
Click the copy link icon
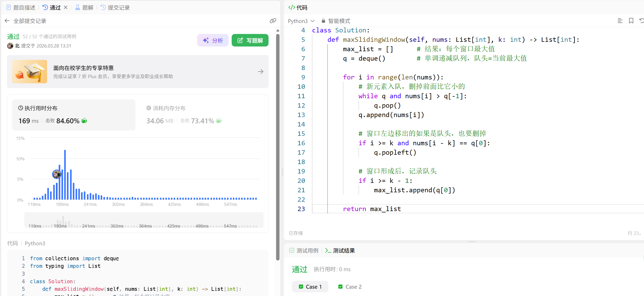273,21
